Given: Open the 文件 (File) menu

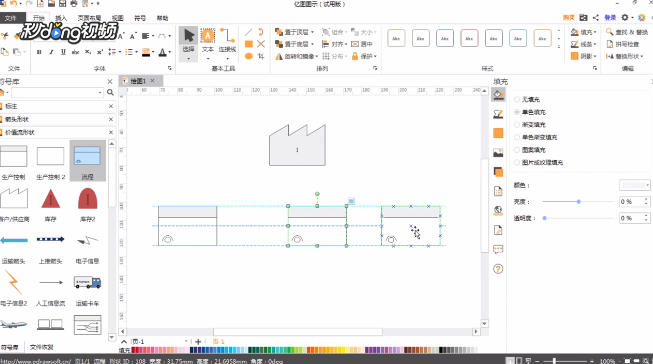Looking at the screenshot, I should pyautogui.click(x=11, y=18).
